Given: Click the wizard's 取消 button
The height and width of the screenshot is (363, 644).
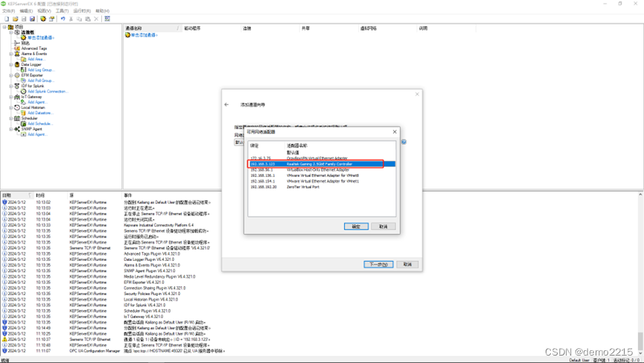Looking at the screenshot, I should pyautogui.click(x=407, y=265).
